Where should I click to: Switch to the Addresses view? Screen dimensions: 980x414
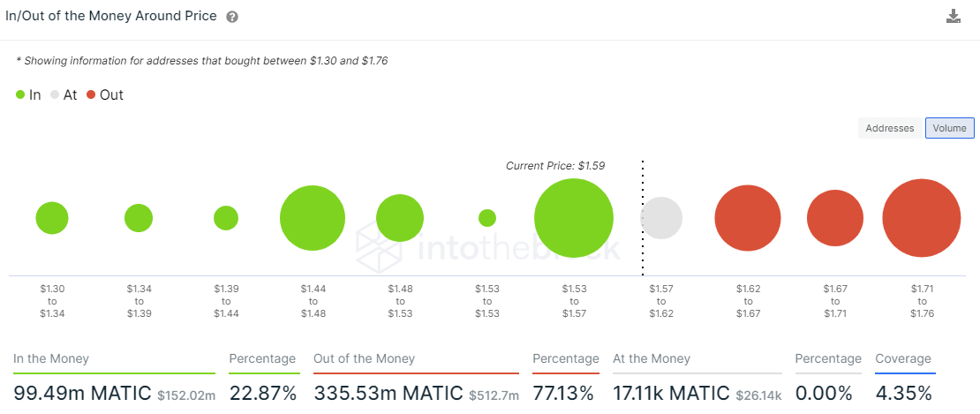(889, 128)
